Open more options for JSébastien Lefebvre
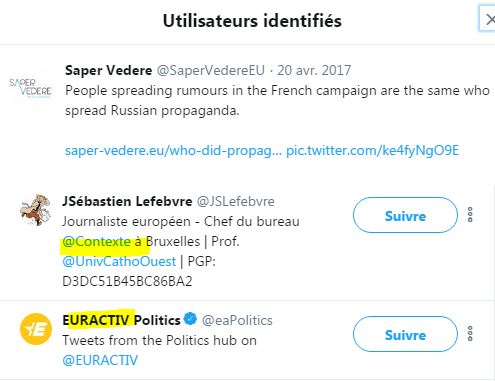 tap(470, 215)
